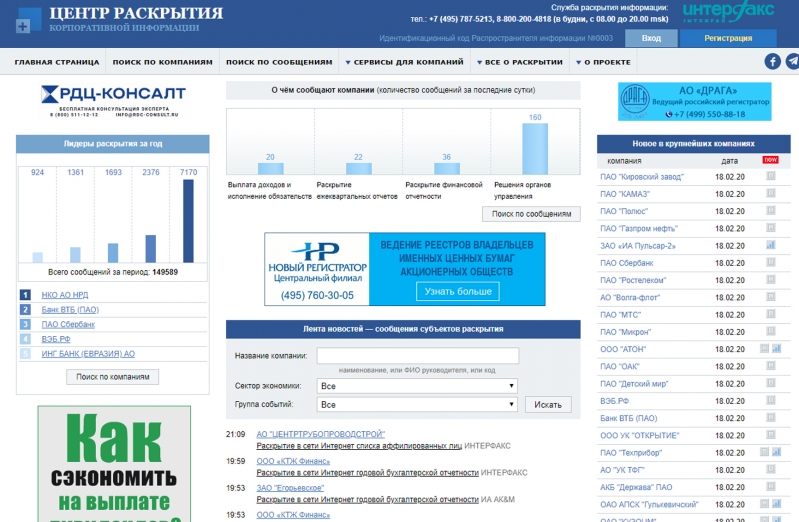
Task: Open document icon for ПАО "Газпром нефть"
Action: click(x=771, y=228)
